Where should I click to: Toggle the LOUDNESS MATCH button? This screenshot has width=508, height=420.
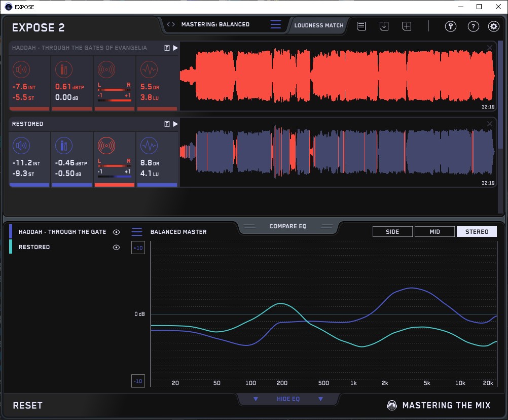pos(319,25)
